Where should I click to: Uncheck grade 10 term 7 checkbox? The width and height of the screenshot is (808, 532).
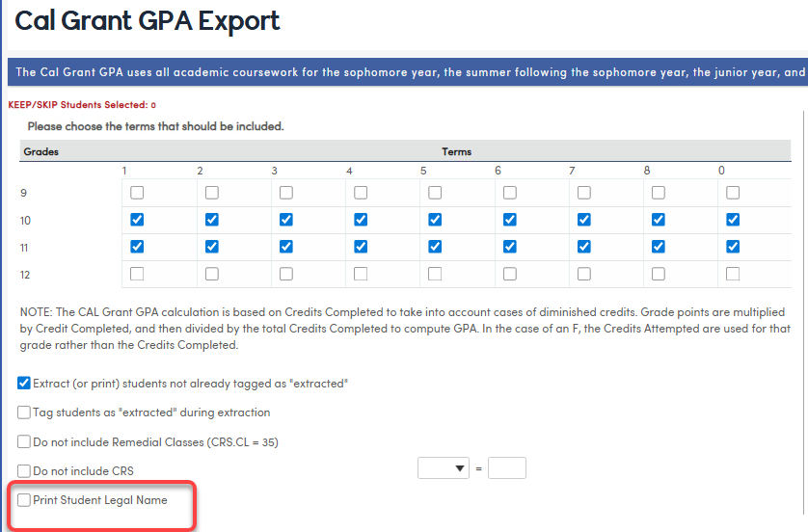click(x=584, y=220)
